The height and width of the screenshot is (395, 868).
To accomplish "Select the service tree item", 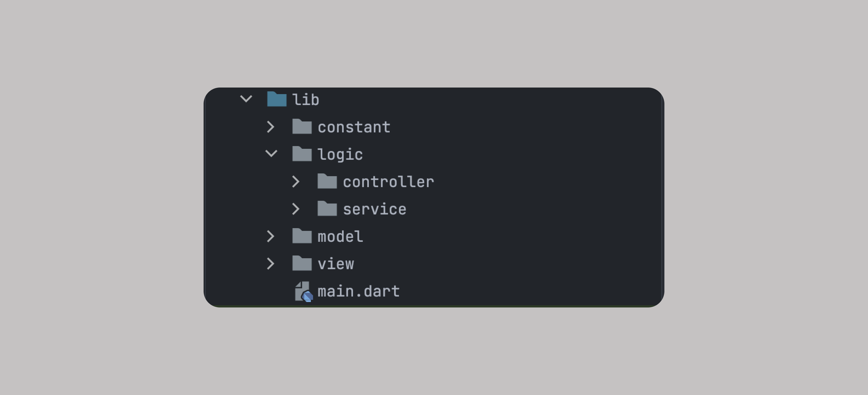I will (374, 209).
